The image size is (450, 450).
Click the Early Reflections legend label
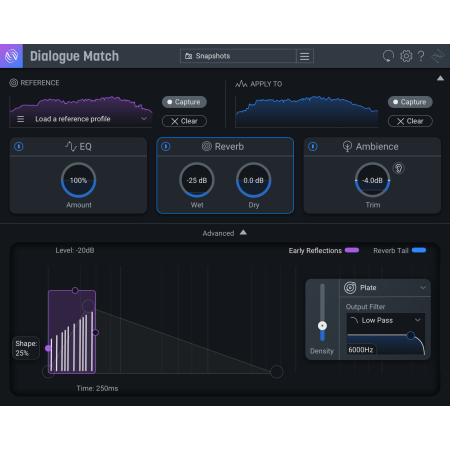point(315,251)
